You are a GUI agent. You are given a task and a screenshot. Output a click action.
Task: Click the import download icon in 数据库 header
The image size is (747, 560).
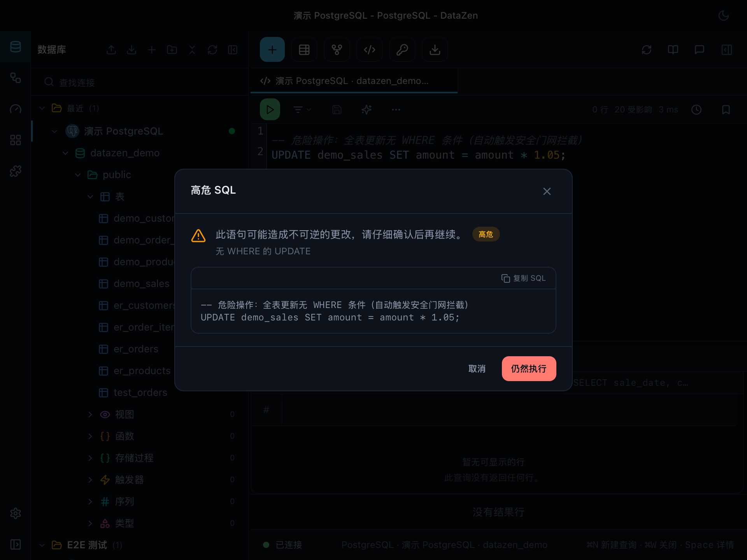click(132, 50)
